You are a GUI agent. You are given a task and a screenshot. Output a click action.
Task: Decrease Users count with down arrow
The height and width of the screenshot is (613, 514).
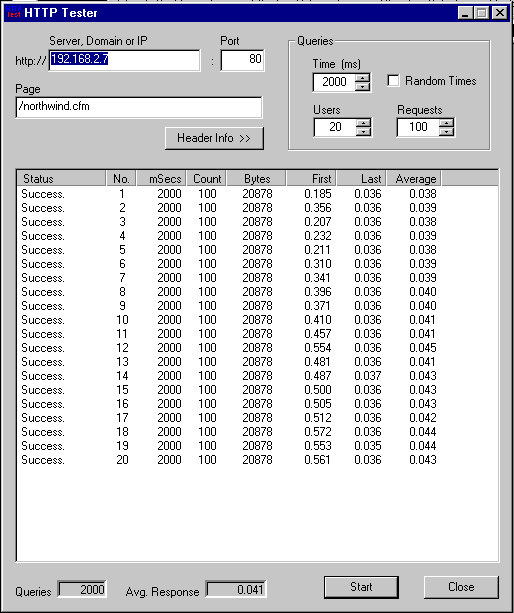pyautogui.click(x=364, y=131)
